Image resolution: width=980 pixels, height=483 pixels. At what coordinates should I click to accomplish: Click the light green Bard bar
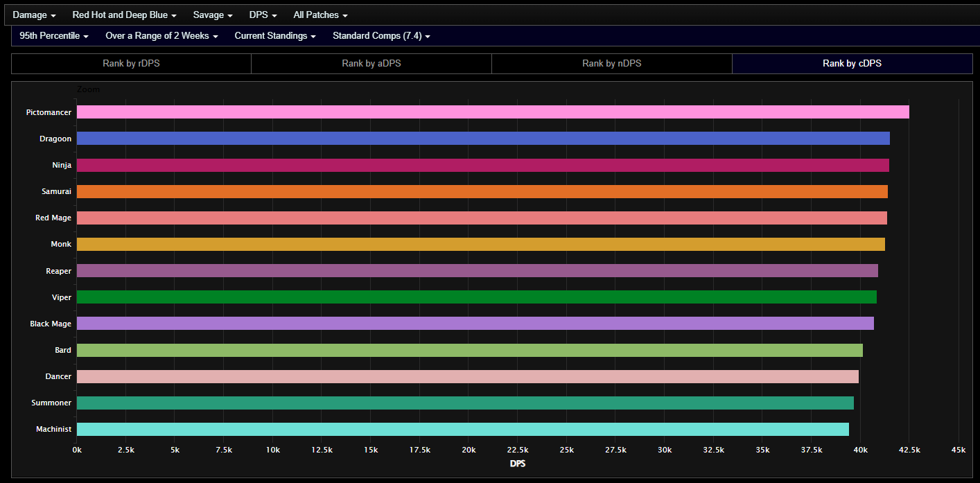click(x=470, y=350)
